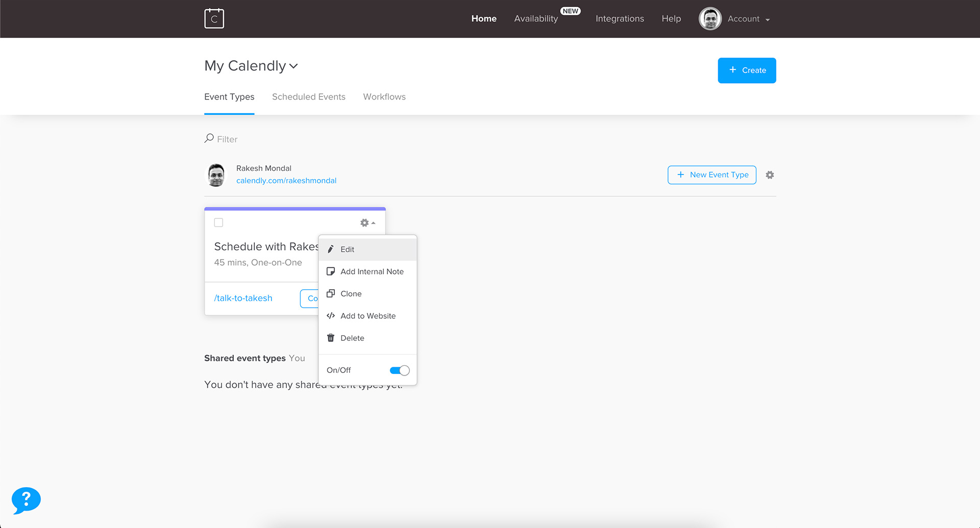Click the blue Create button
This screenshot has width=980, height=528.
pos(746,70)
